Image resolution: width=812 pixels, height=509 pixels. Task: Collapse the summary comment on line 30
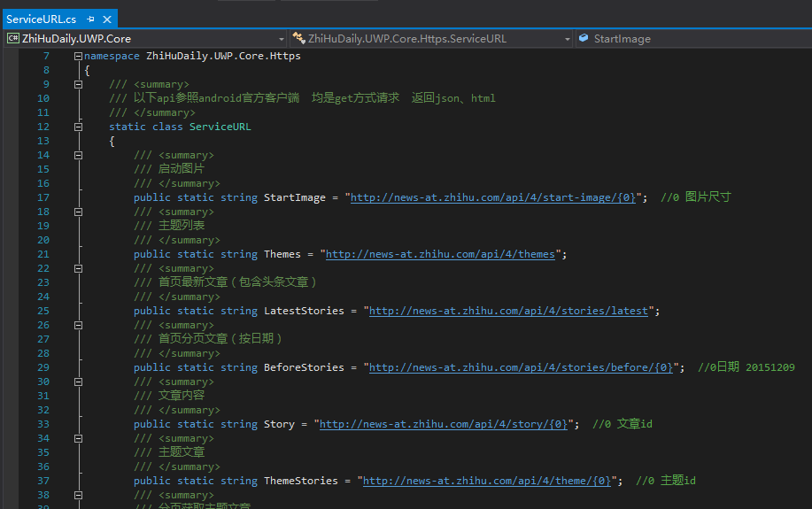pos(79,382)
